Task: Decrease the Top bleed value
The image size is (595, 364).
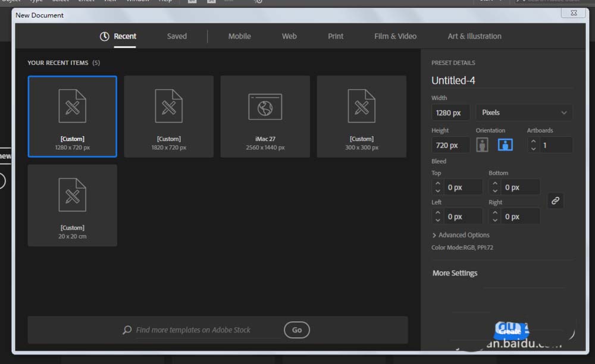Action: click(x=437, y=191)
